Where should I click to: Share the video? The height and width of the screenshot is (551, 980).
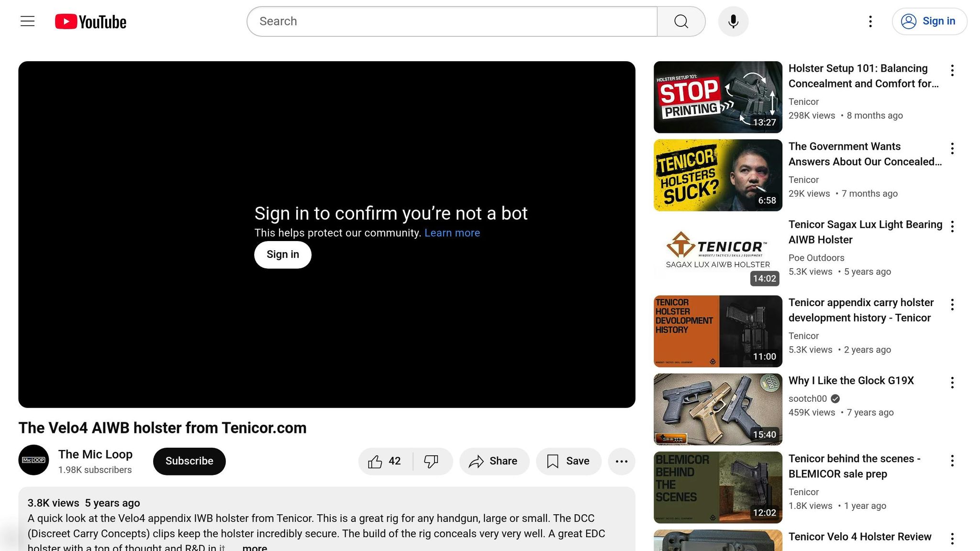pyautogui.click(x=494, y=462)
